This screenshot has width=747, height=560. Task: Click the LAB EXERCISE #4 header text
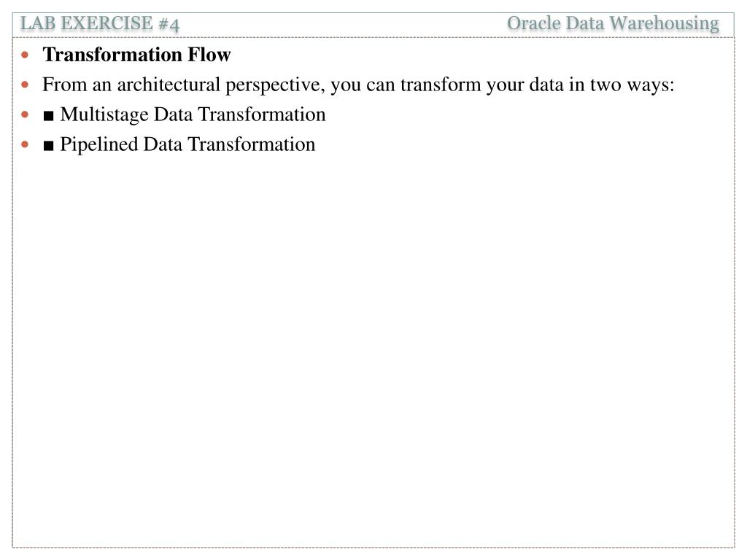pyautogui.click(x=99, y=23)
